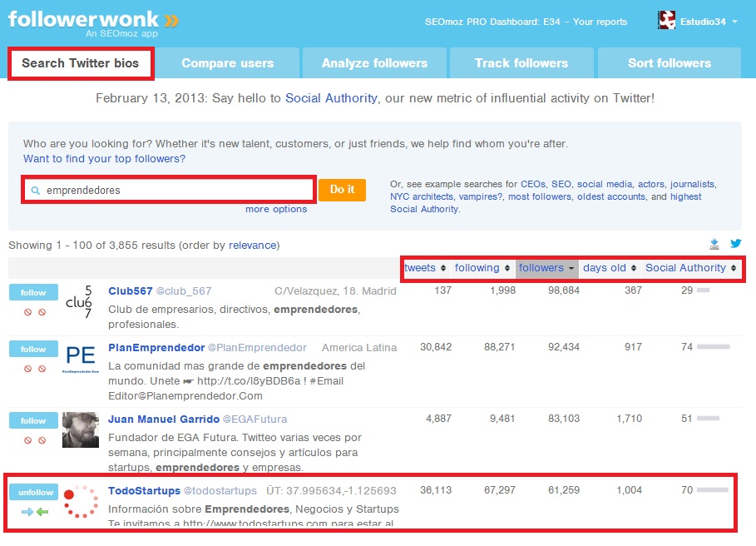Click the Estudio34 account avatar
The height and width of the screenshot is (546, 756).
pyautogui.click(x=666, y=21)
